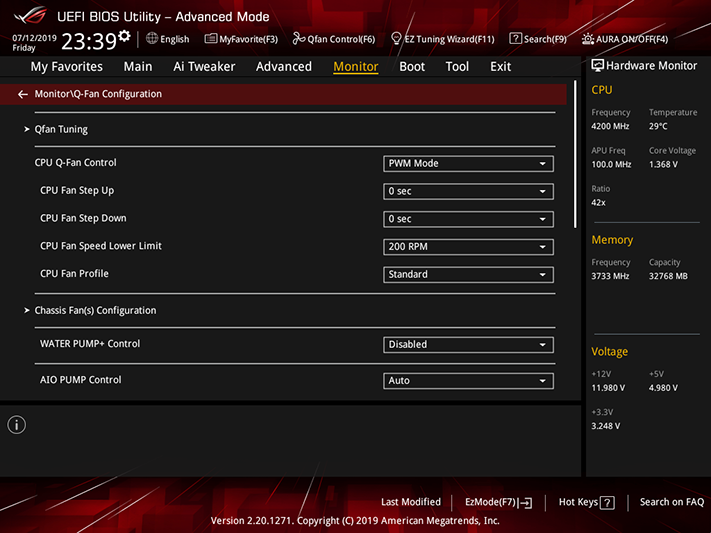Viewport: 711px width, 533px height.
Task: Click the Monitor\Q-Fan Configuration breadcrumb
Action: tap(98, 94)
